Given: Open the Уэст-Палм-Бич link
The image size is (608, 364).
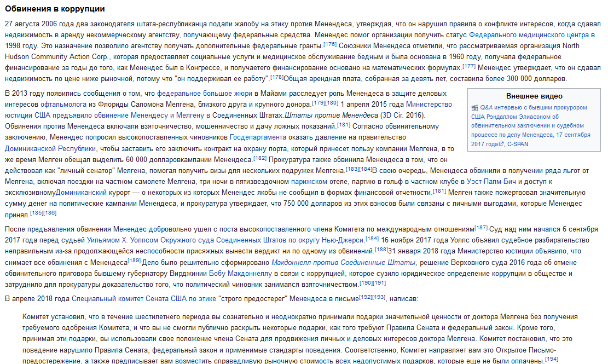Looking at the screenshot, I should (491, 181).
